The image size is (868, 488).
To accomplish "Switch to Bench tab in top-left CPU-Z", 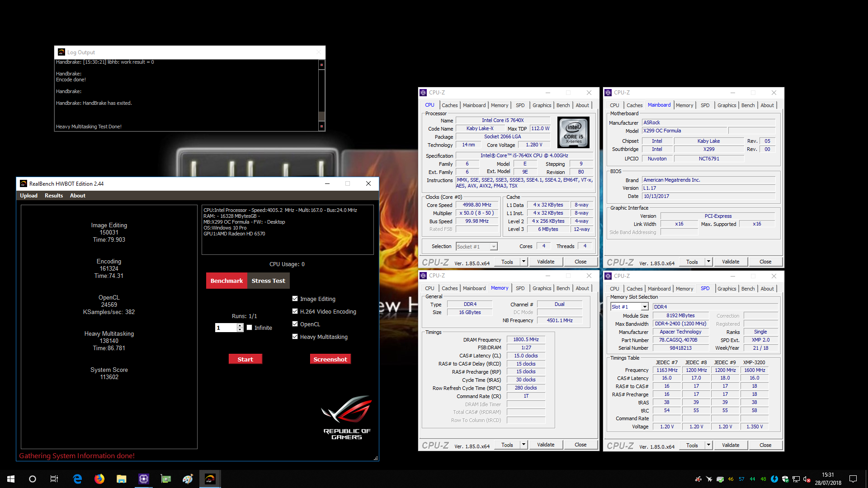I will [563, 105].
